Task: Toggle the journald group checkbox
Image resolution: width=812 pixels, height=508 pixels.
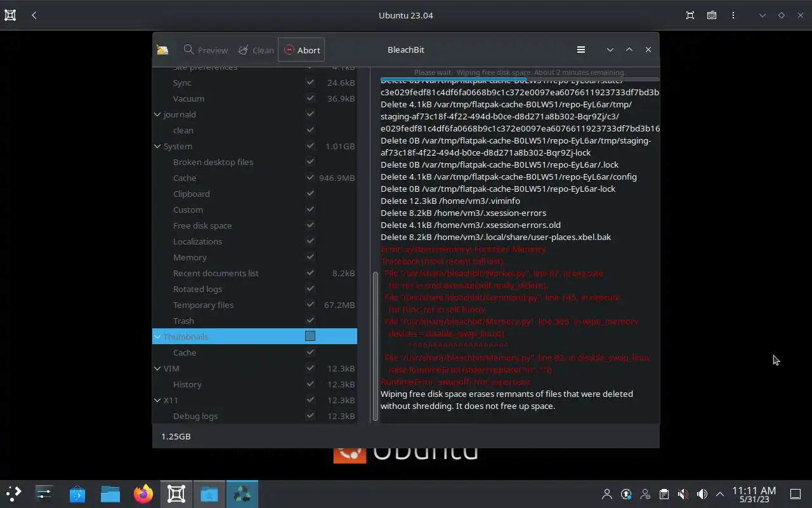Action: [x=310, y=114]
